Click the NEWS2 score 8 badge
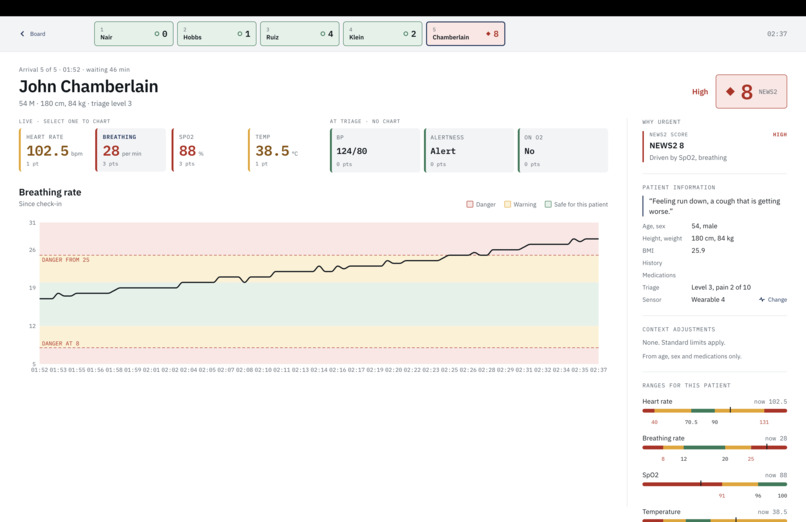806x522 pixels. click(751, 91)
